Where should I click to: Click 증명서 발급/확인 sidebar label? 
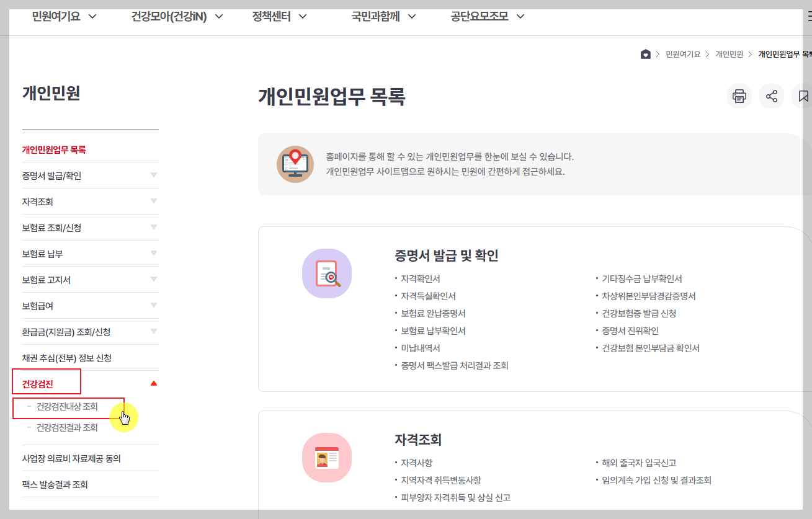point(51,175)
